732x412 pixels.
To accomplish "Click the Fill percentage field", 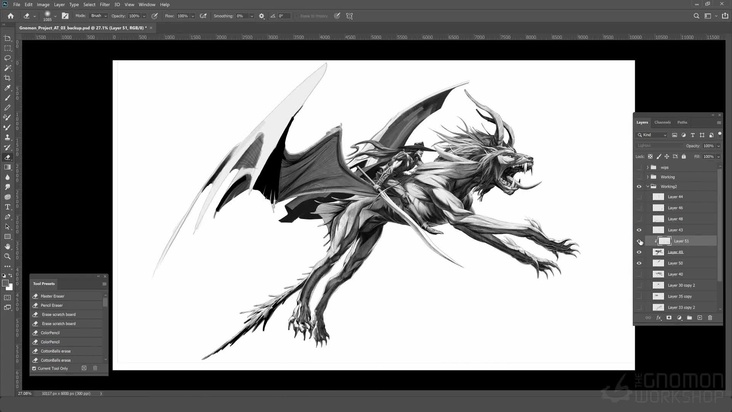I will point(709,157).
